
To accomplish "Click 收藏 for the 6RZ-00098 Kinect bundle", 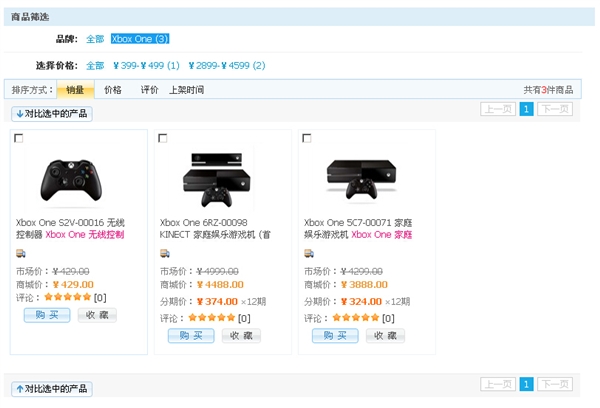I will click(x=241, y=336).
